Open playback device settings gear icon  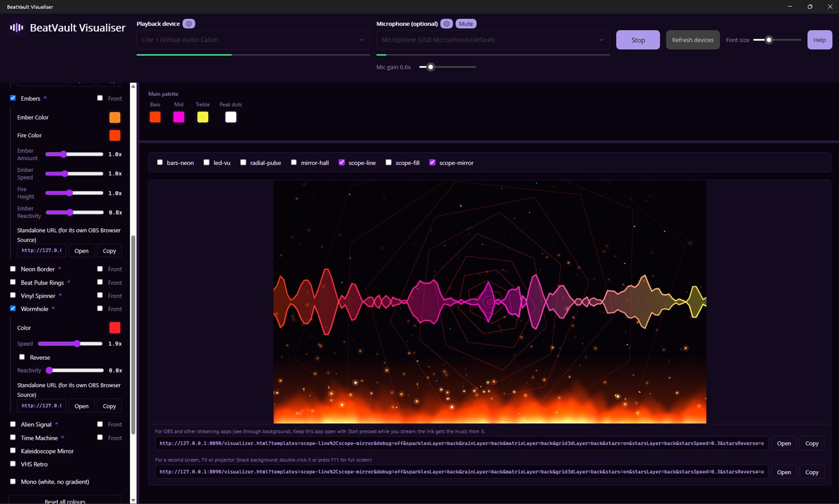tap(189, 24)
